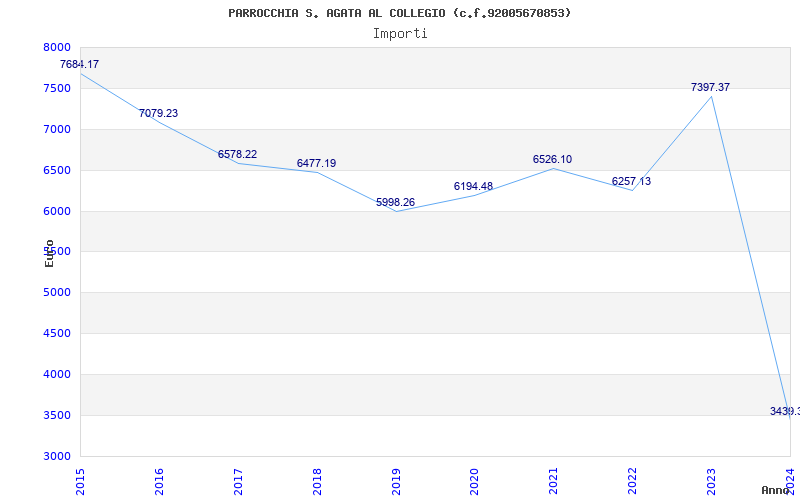The height and width of the screenshot is (500, 800).
Task: Click the 6500 y-axis tick label
Action: pos(57,170)
